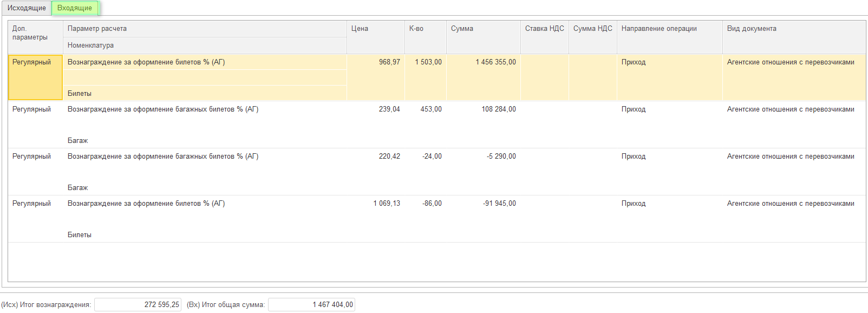The image size is (868, 313).
Task: Switch to the Исходящие tab
Action: click(x=27, y=8)
